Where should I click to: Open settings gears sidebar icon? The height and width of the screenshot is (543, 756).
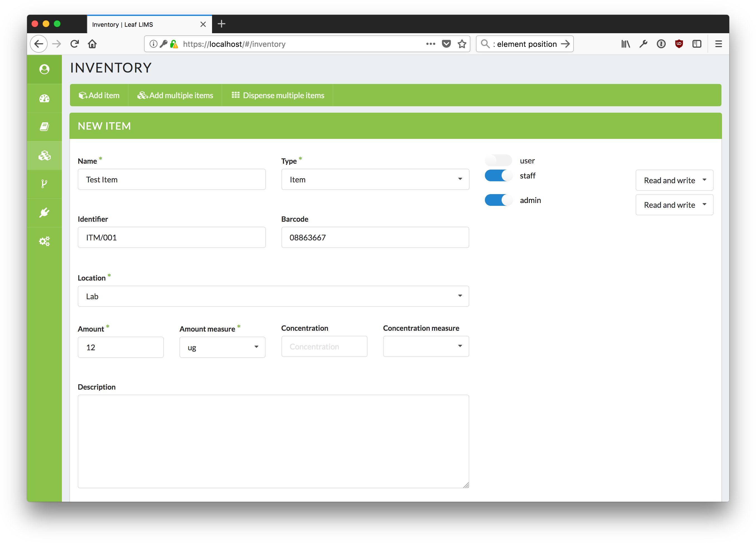click(44, 241)
